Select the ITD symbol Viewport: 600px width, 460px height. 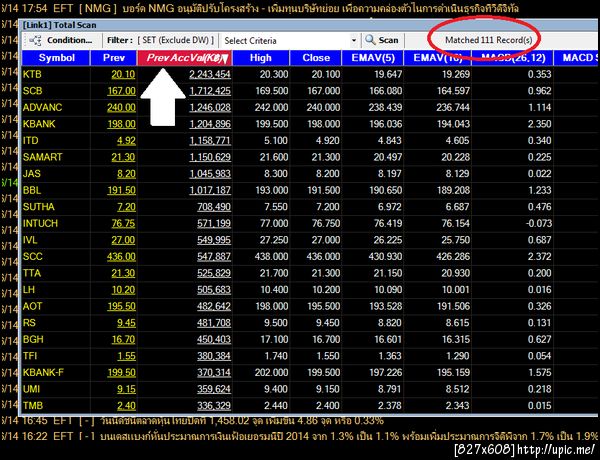[31, 140]
